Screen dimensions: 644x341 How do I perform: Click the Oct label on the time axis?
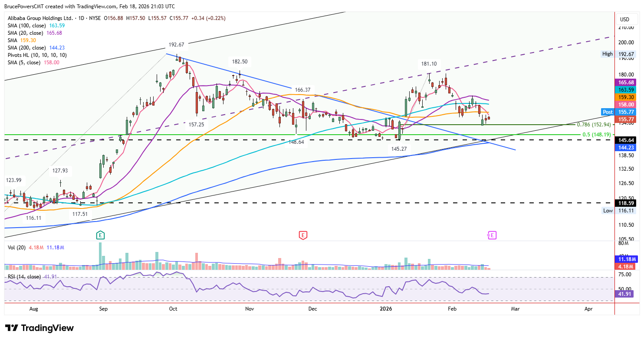173,309
